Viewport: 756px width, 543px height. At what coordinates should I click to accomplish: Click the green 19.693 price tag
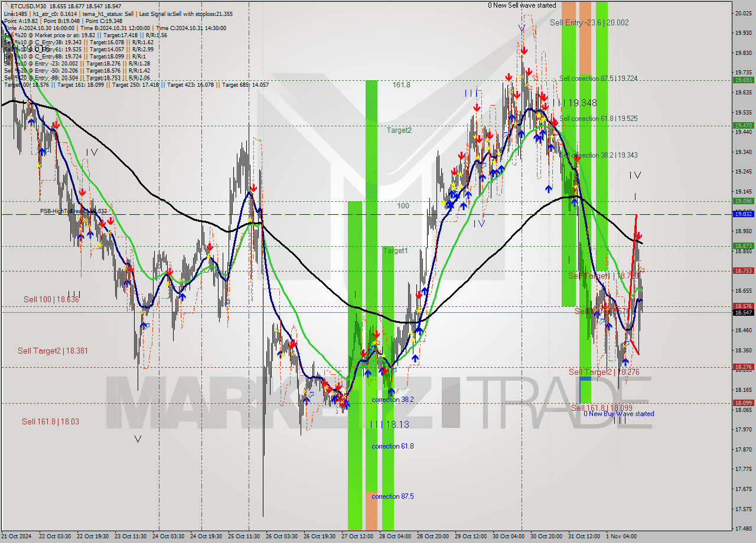743,80
